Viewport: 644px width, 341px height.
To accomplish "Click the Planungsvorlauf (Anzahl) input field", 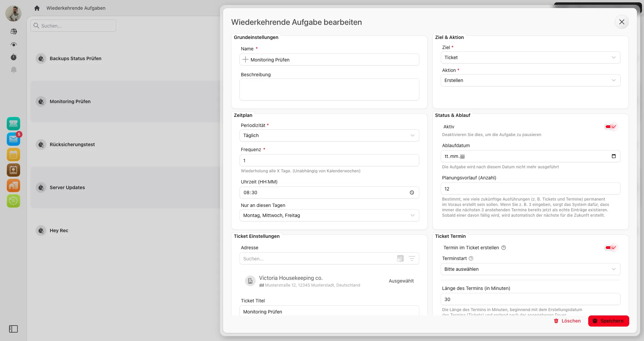I will point(530,189).
